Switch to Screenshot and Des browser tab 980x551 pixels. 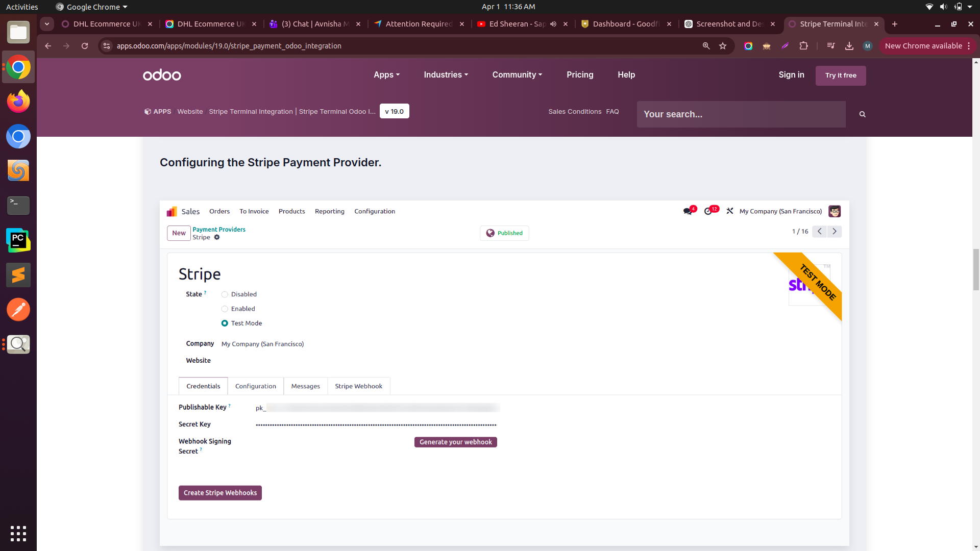[x=729, y=24]
